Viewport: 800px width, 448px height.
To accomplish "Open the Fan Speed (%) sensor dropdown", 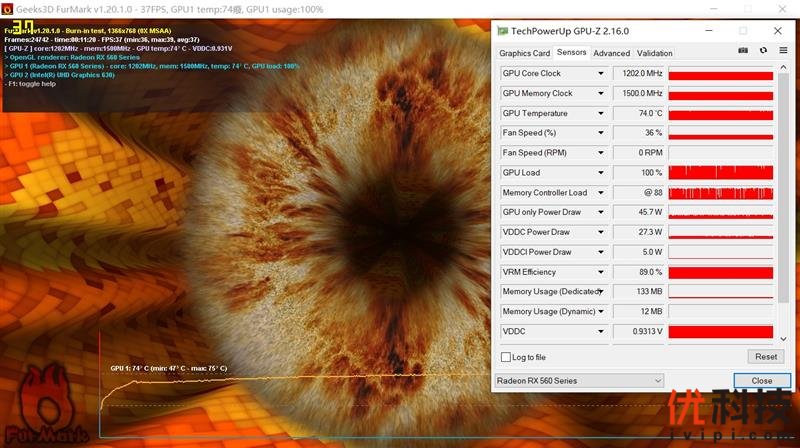I will pyautogui.click(x=601, y=133).
